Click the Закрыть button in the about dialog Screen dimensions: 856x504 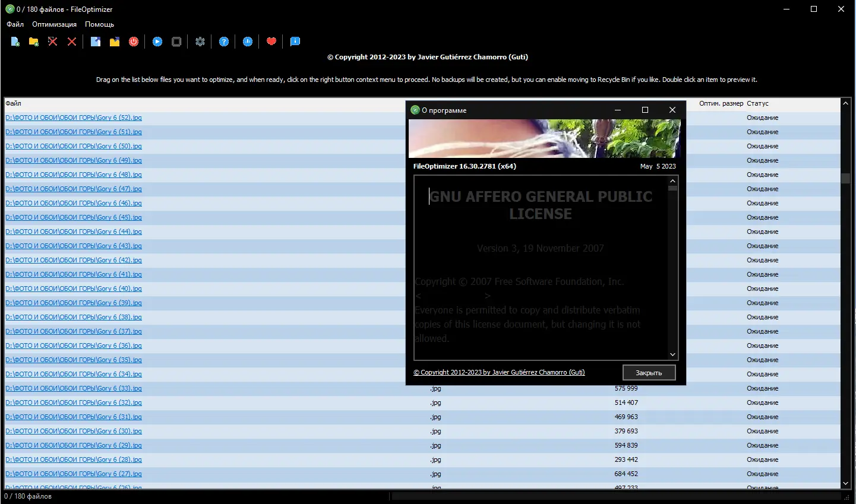(x=649, y=373)
